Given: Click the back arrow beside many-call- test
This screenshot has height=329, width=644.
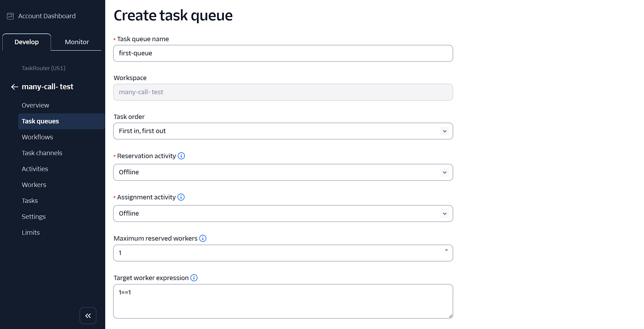Looking at the screenshot, I should click(x=14, y=87).
